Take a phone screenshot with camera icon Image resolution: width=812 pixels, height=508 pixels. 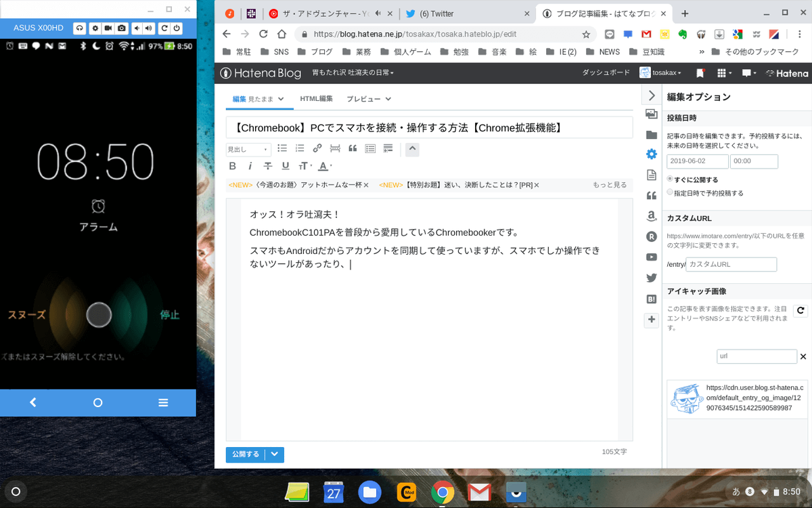[x=122, y=28]
